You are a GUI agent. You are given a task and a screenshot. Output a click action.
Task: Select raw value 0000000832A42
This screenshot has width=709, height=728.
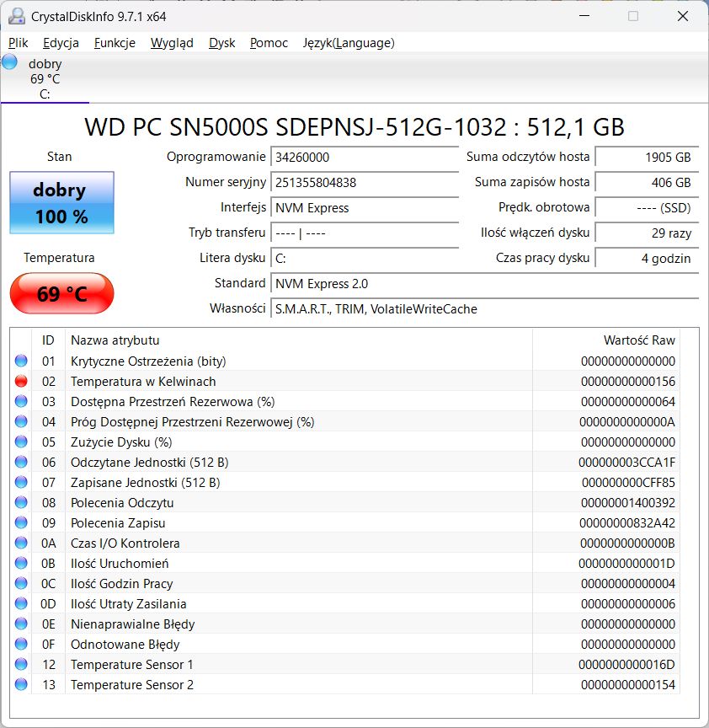[627, 523]
